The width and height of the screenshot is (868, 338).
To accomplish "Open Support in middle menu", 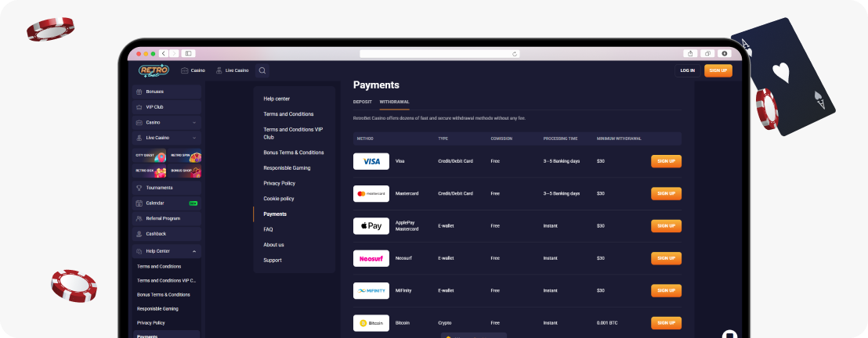I will (273, 261).
